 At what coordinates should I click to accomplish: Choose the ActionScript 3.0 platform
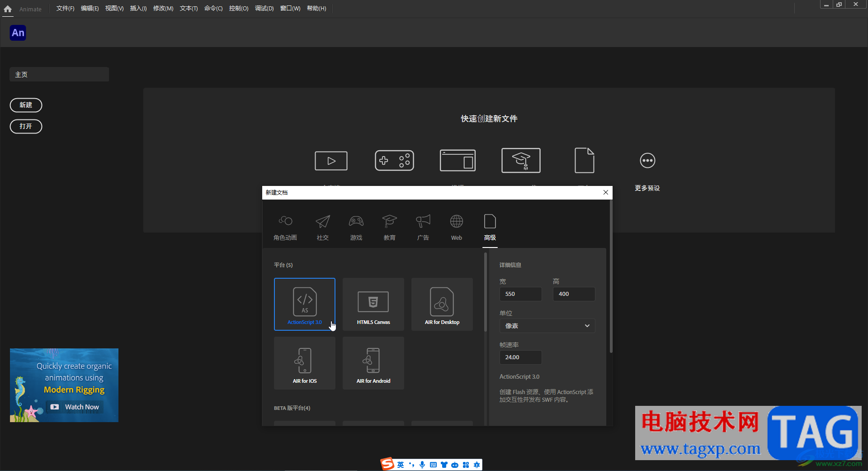point(305,304)
